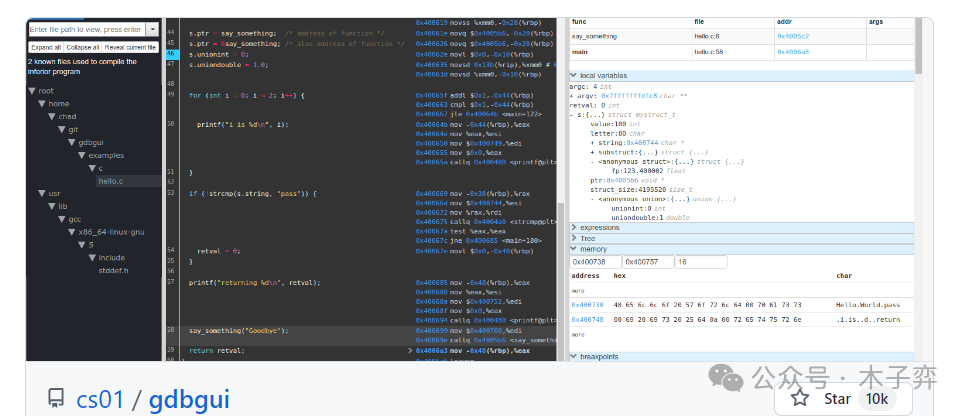The height and width of the screenshot is (416, 968).
Task: Collapse the usr folder arrow
Action: [42, 194]
